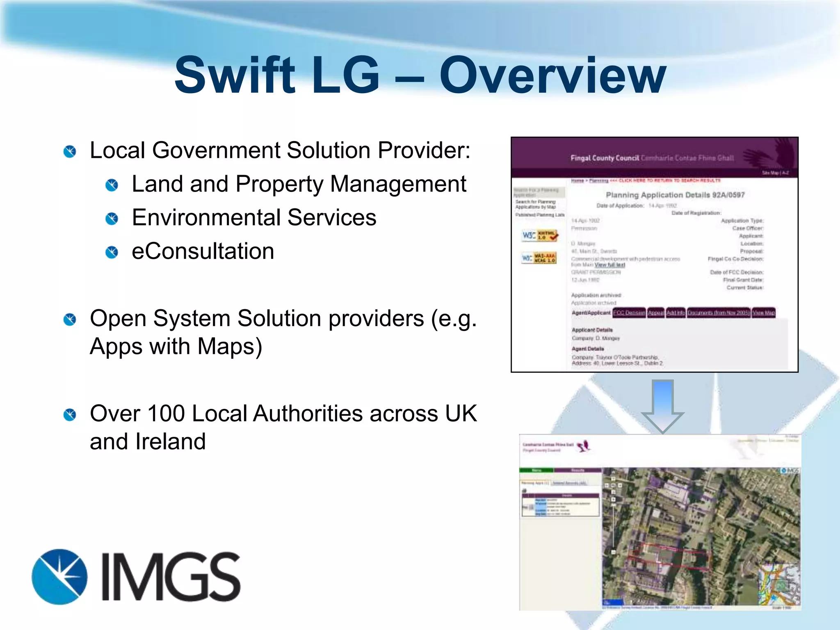Click "Over 100 Local Authorities across UK" text

(283, 413)
